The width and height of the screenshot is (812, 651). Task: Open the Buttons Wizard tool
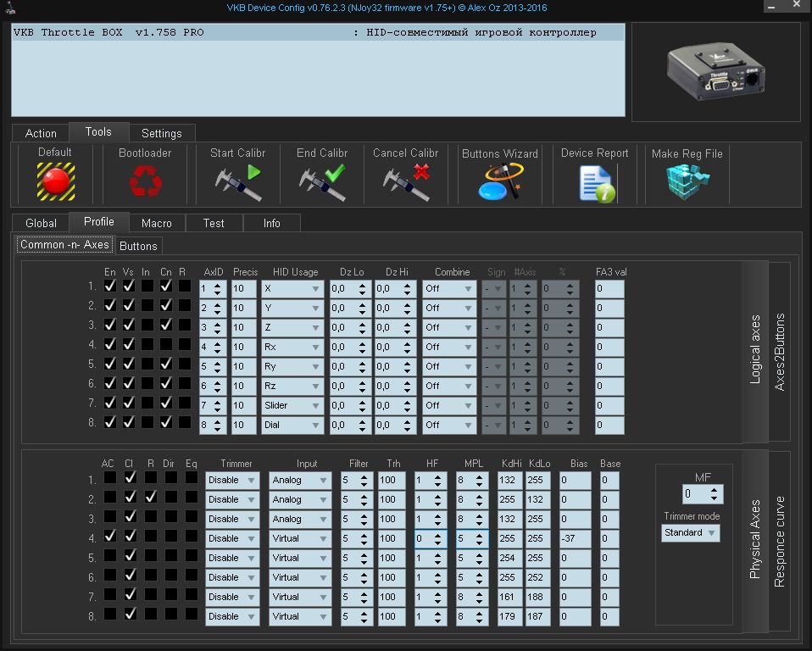499,182
